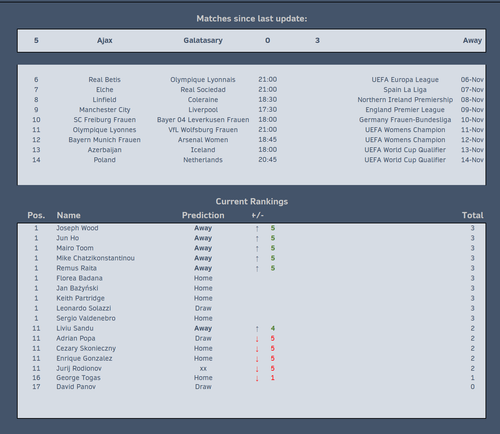Screen dimensions: 500x434
Task: Select Netherlands team name
Action: point(203,160)
